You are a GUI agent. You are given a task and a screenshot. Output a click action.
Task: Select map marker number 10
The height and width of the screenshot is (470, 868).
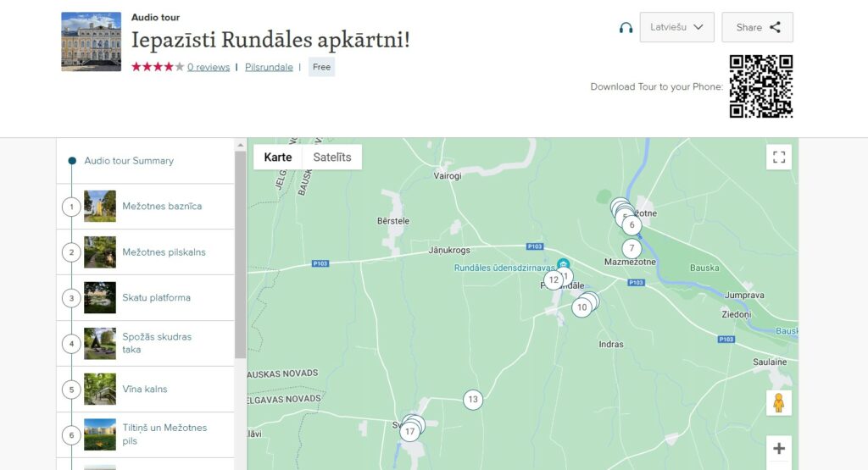coord(581,307)
